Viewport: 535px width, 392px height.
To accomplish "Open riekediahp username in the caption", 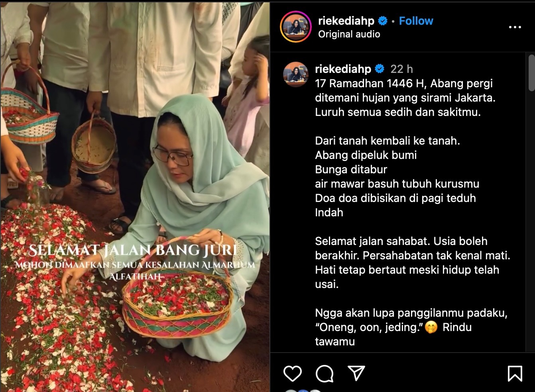I will click(343, 69).
